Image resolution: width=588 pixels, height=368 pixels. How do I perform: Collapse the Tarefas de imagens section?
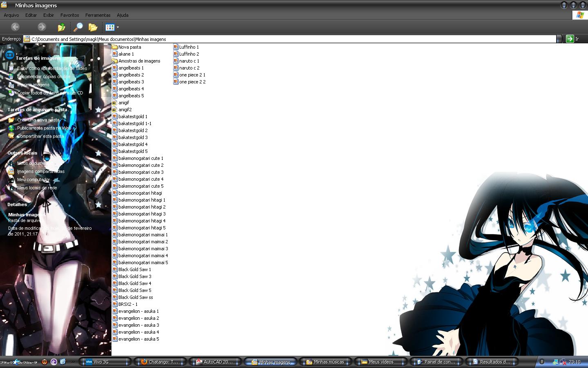tap(98, 58)
